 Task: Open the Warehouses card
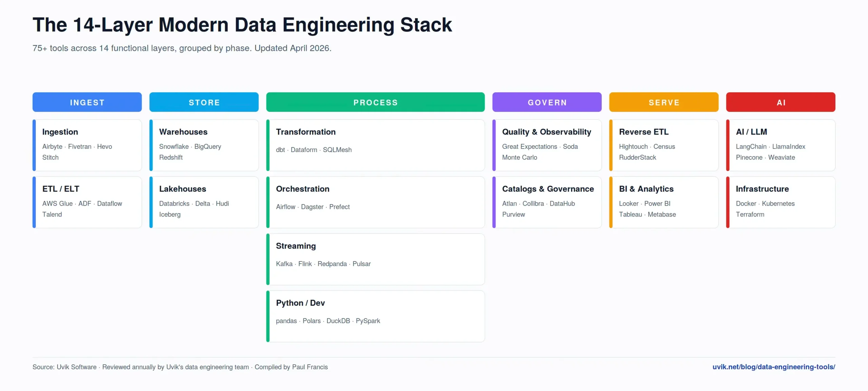[204, 145]
